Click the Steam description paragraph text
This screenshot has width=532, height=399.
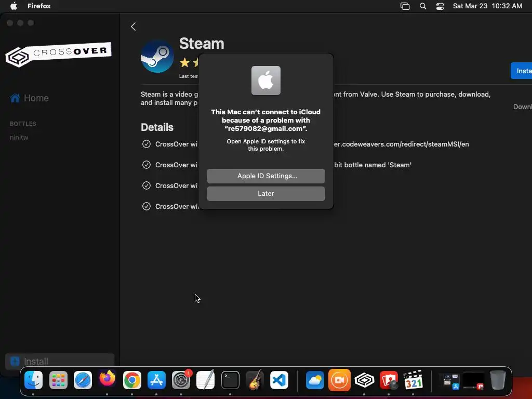315,98
